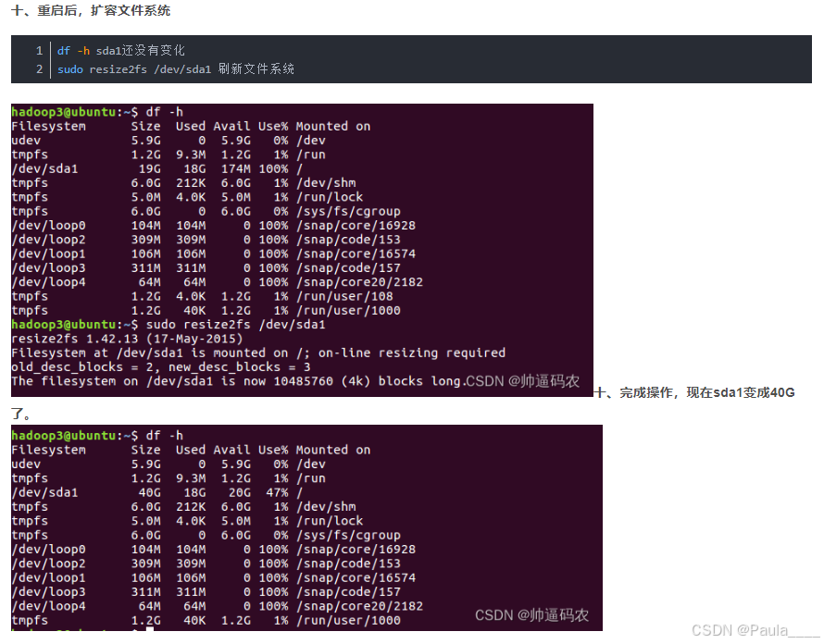
Task: Click '/run/user/1000' in the upper terminal
Action: click(348, 311)
